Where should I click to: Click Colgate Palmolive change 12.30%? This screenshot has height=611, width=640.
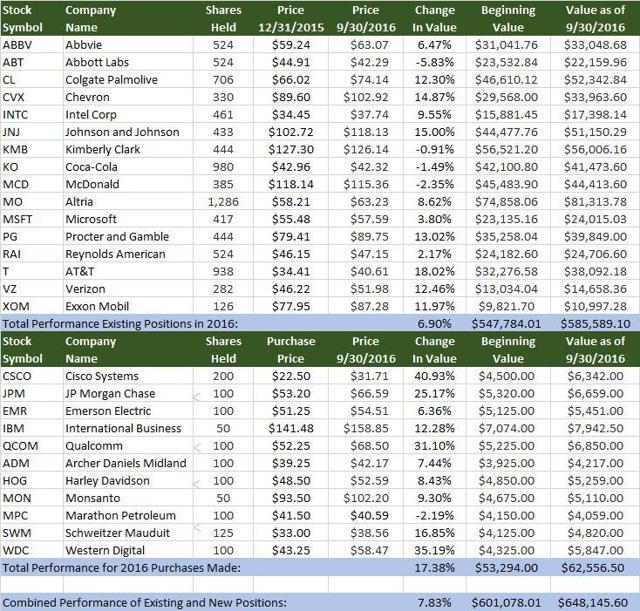(435, 80)
